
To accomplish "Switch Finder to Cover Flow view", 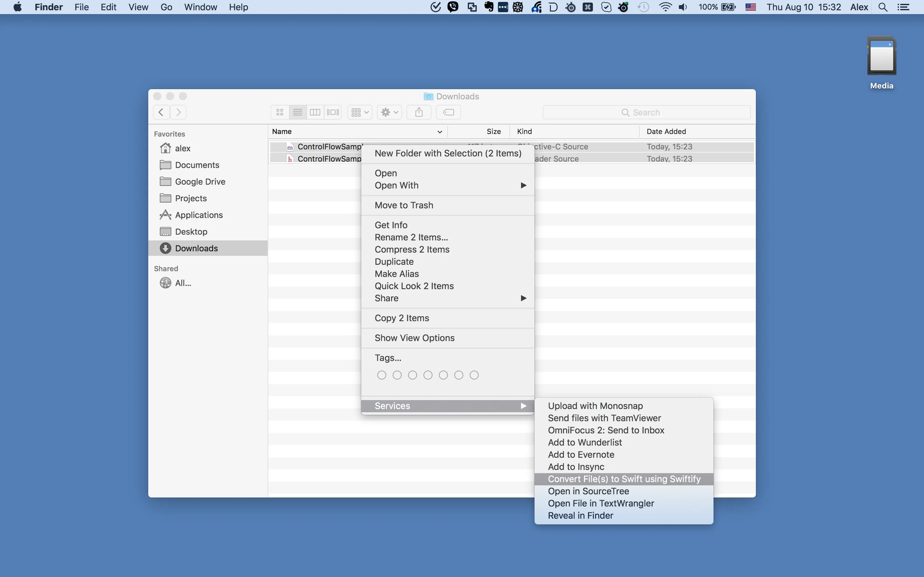I will 333,112.
